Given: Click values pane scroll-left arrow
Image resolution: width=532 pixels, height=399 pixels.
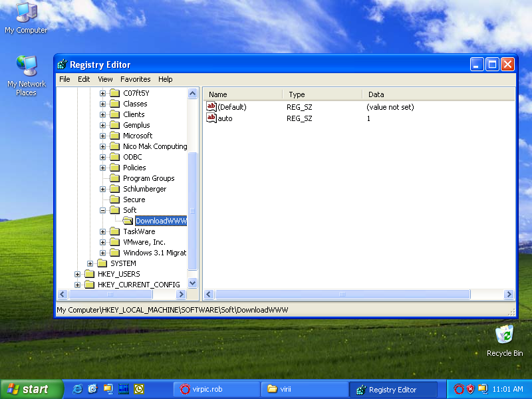Looking at the screenshot, I should [209, 294].
